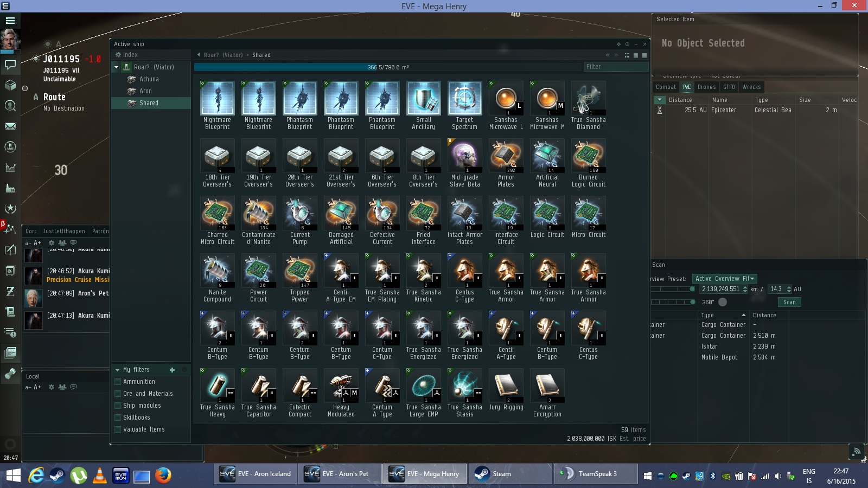This screenshot has width=868, height=488.
Task: Select the Mid-grade Slave Beta implant
Action: pos(465,156)
